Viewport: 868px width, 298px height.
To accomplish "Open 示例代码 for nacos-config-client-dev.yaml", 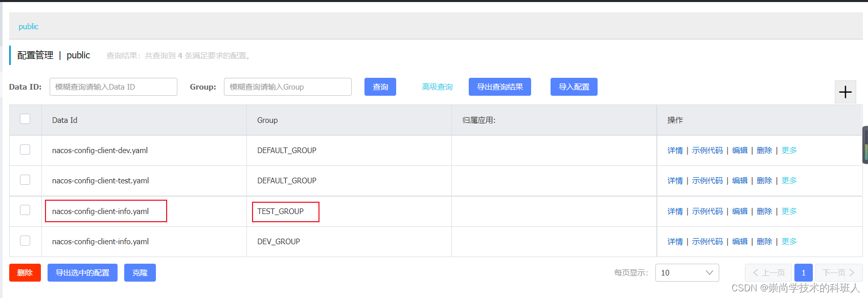I will [x=707, y=151].
